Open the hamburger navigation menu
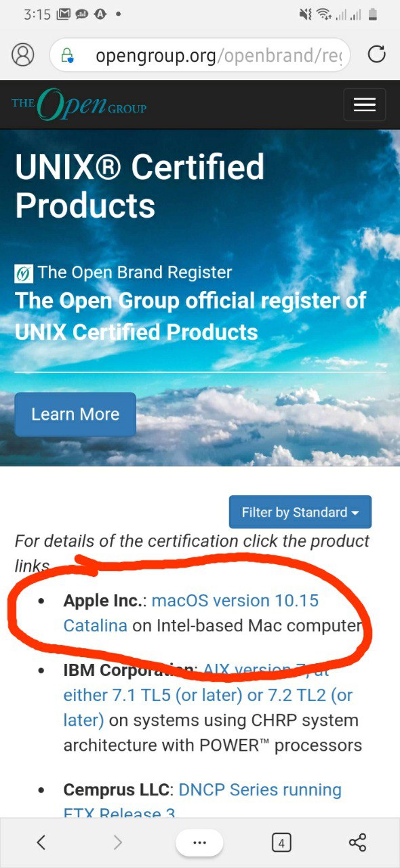 [365, 104]
